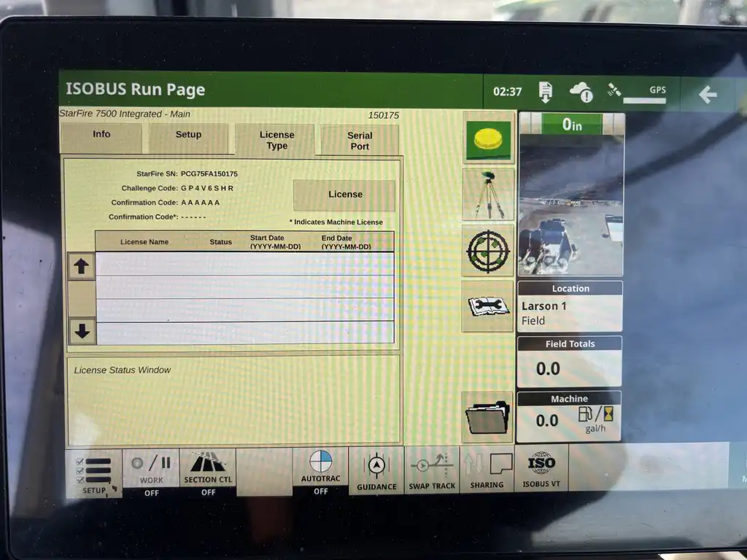This screenshot has width=747, height=560.
Task: Toggle Section CTL off button
Action: coord(208,472)
